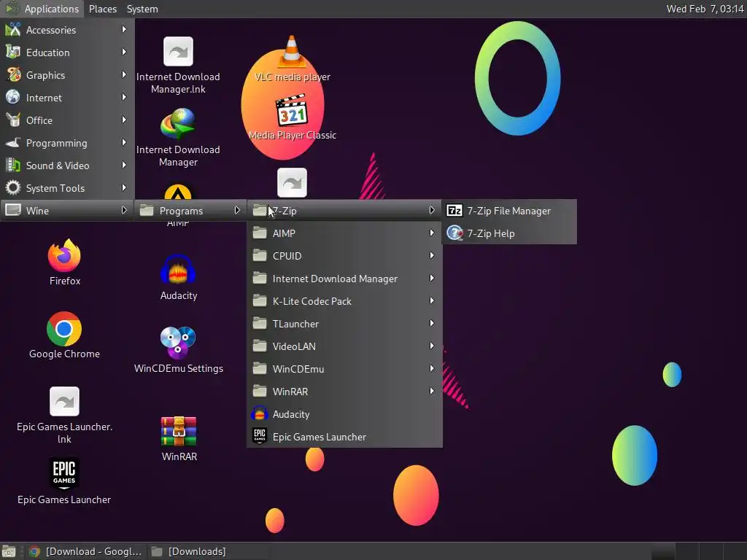The height and width of the screenshot is (560, 747).
Task: Expand the Accessories submenu arrow
Action: 124,29
